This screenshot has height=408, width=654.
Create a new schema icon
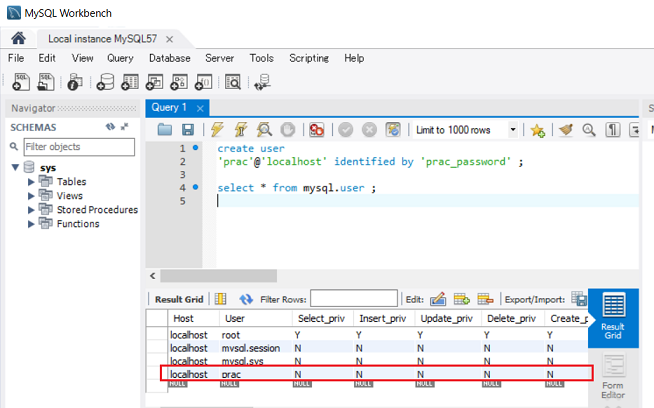[105, 82]
